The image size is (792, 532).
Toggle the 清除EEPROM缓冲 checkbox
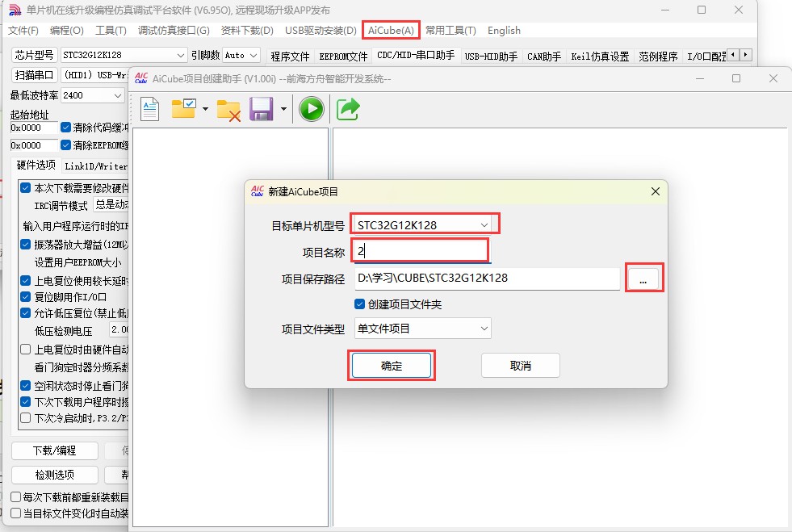(65, 145)
